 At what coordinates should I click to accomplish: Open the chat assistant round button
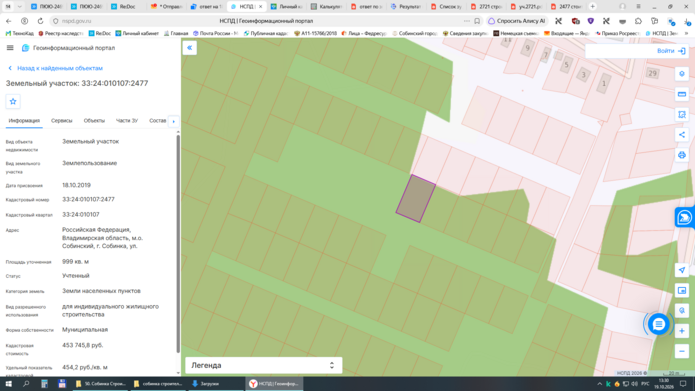(658, 325)
